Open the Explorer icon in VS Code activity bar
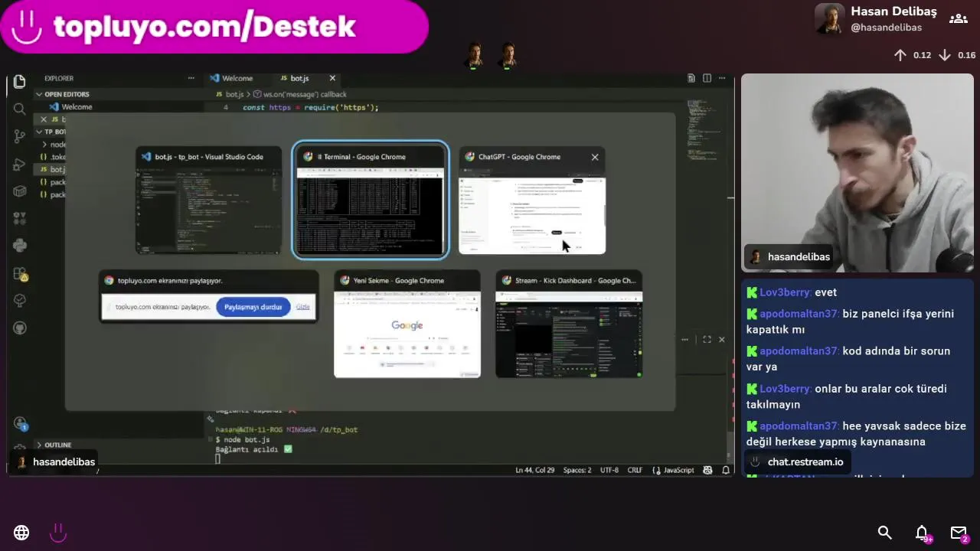Screen dimensions: 980x551 pyautogui.click(x=20, y=81)
